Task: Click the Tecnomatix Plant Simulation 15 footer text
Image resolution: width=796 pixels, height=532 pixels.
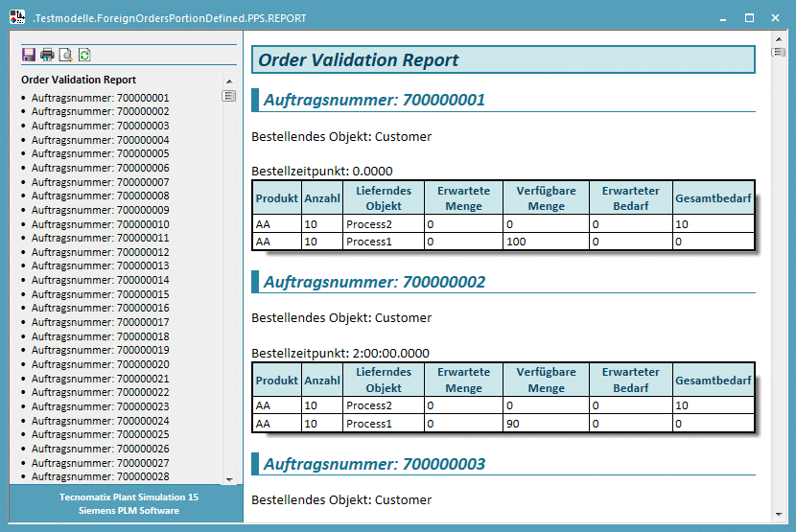Action: [129, 497]
